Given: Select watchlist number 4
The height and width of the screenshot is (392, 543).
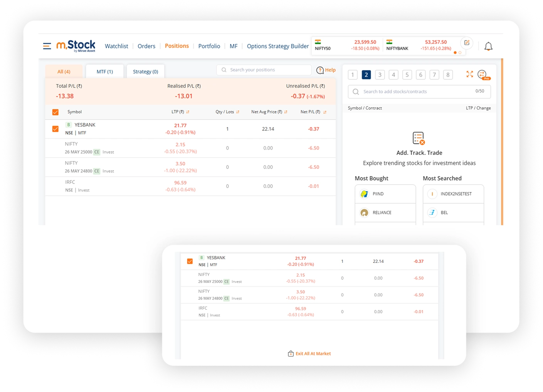Looking at the screenshot, I should [393, 75].
